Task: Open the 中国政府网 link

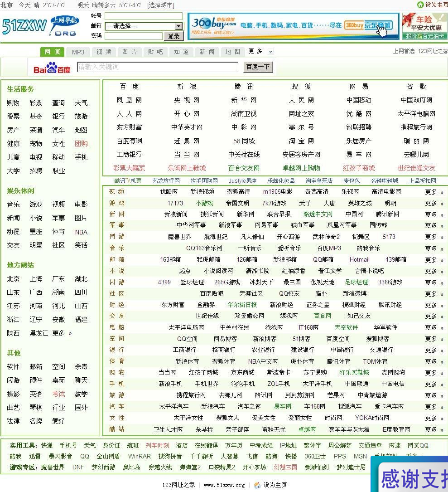Action: (416, 100)
